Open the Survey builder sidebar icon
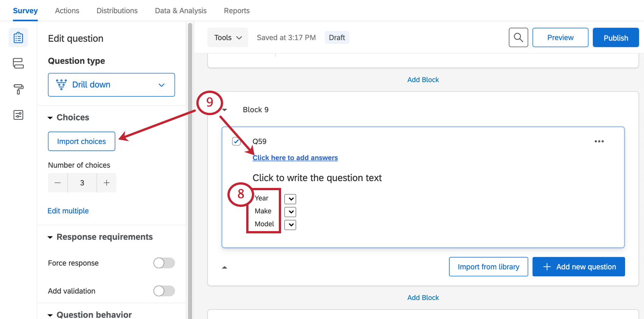This screenshot has width=644, height=319. click(18, 38)
